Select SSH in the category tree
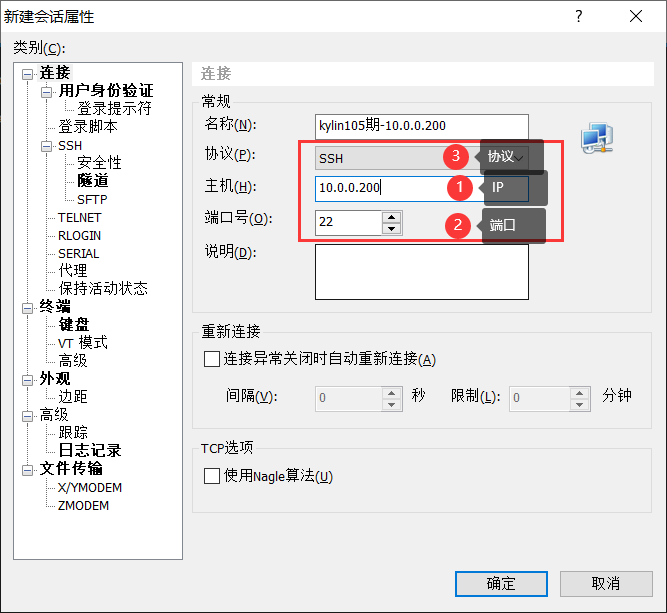Screen dimensions: 667x613 [70, 146]
